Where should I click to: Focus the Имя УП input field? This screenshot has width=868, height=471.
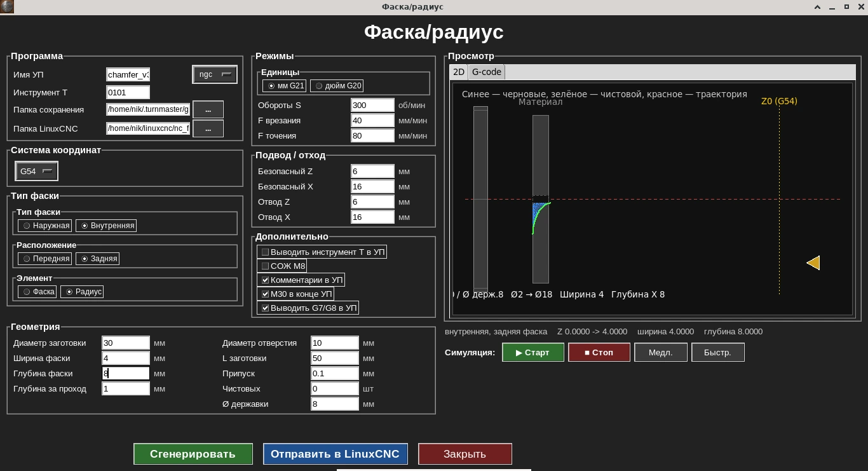point(128,74)
